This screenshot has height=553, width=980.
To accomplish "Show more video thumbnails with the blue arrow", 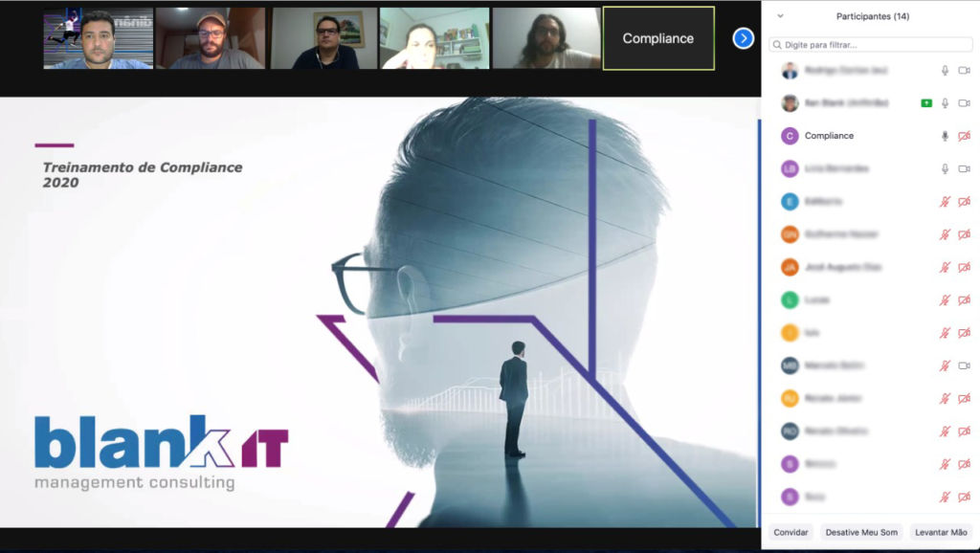I will tap(743, 38).
